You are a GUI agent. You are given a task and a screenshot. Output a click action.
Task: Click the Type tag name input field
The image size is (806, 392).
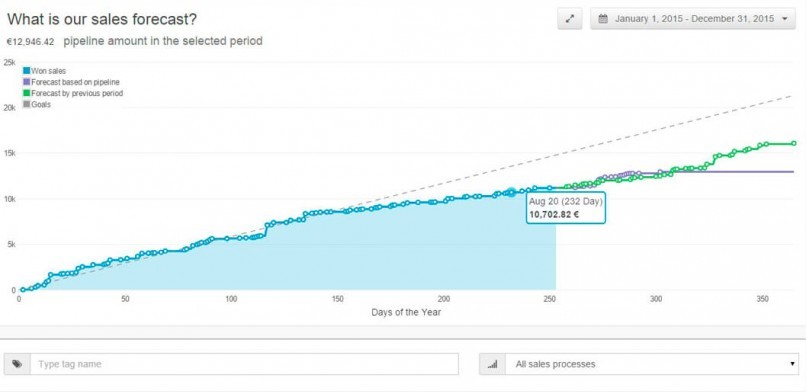[244, 364]
